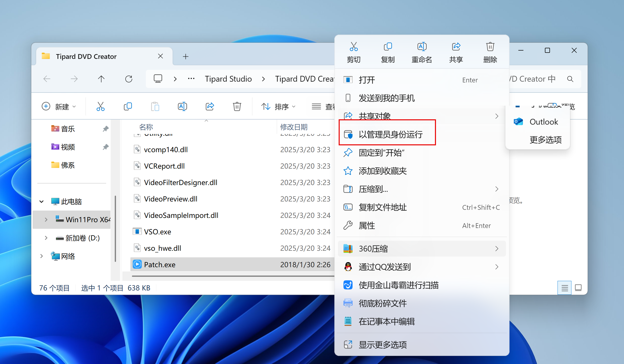This screenshot has width=624, height=364.
Task: Switch to details list view layout
Action: (564, 288)
